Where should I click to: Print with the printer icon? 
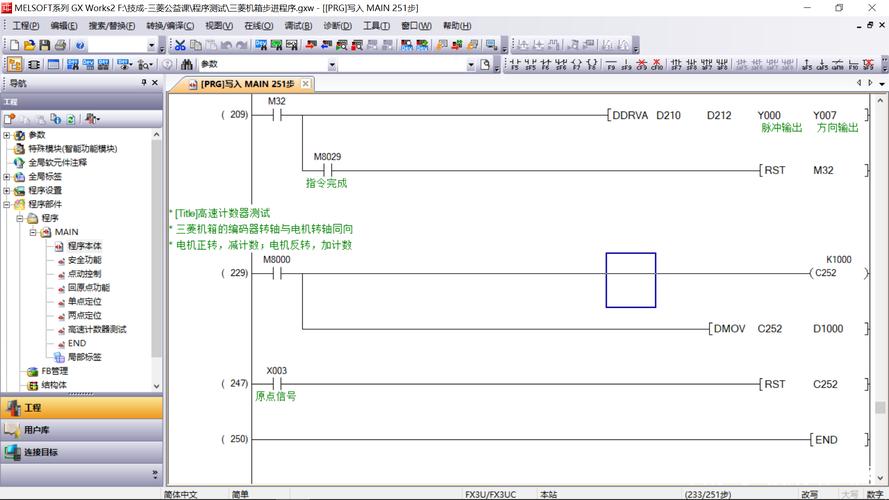click(x=60, y=45)
